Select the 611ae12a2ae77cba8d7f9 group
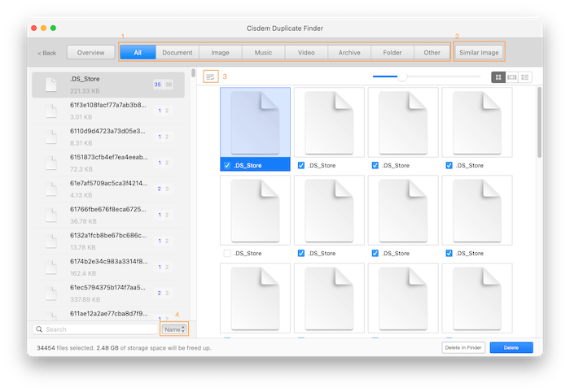Image resolution: width=570 pixels, height=392 pixels. point(108,314)
